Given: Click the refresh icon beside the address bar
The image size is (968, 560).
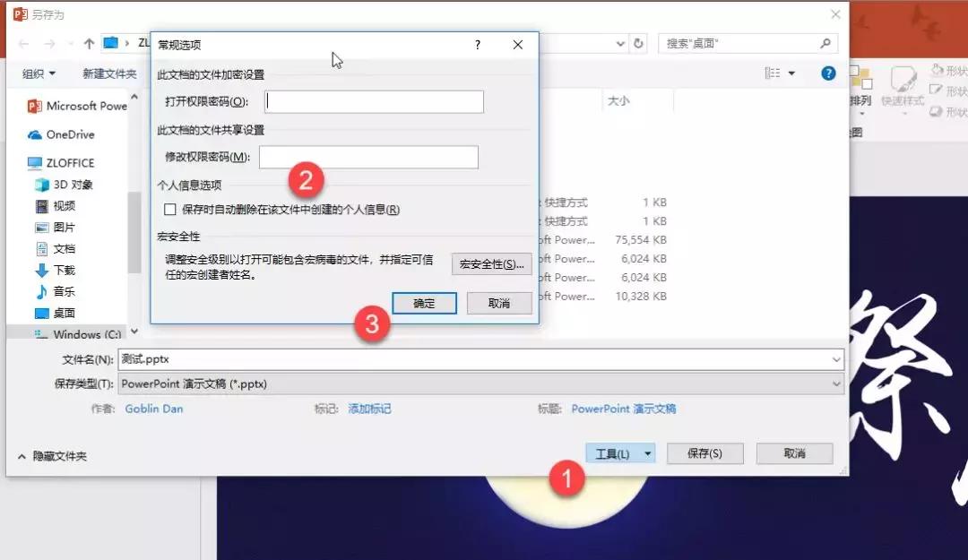Looking at the screenshot, I should click(636, 42).
